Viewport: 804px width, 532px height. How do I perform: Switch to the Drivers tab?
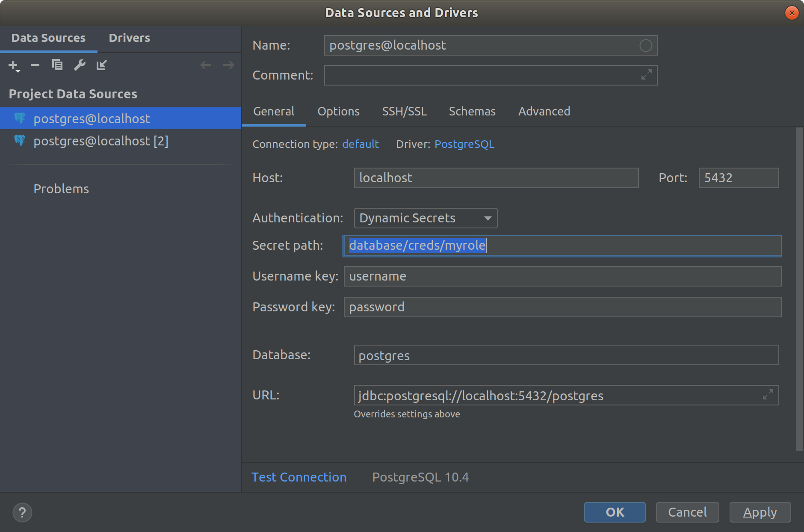[x=130, y=38]
